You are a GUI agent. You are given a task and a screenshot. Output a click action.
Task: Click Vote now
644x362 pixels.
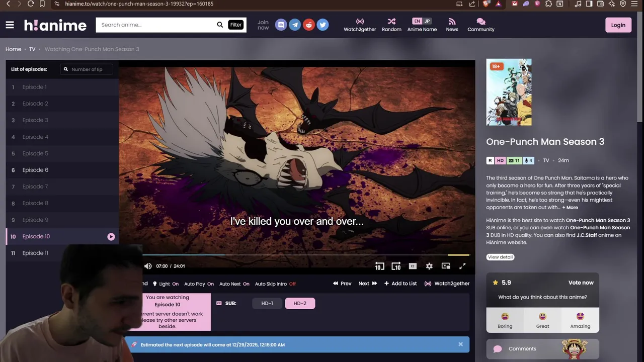coord(581,283)
